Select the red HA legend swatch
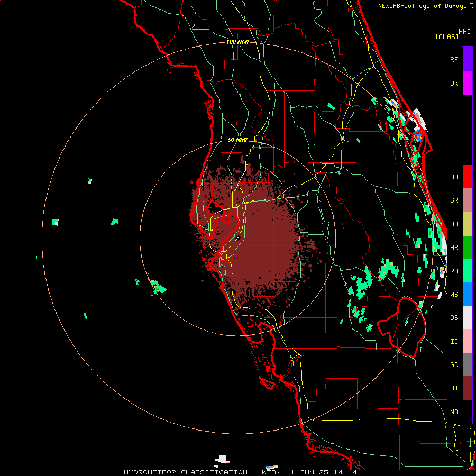Viewport: 476px width, 476px height. point(467,177)
